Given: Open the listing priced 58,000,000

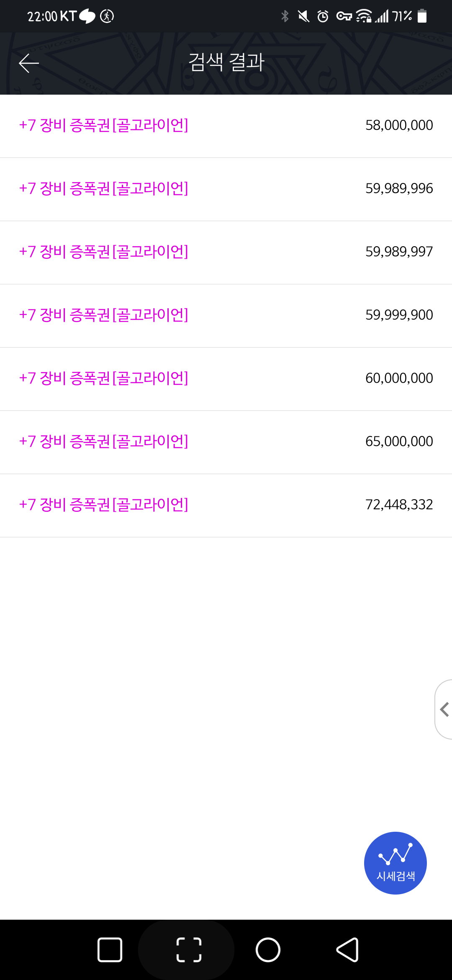Looking at the screenshot, I should point(226,126).
